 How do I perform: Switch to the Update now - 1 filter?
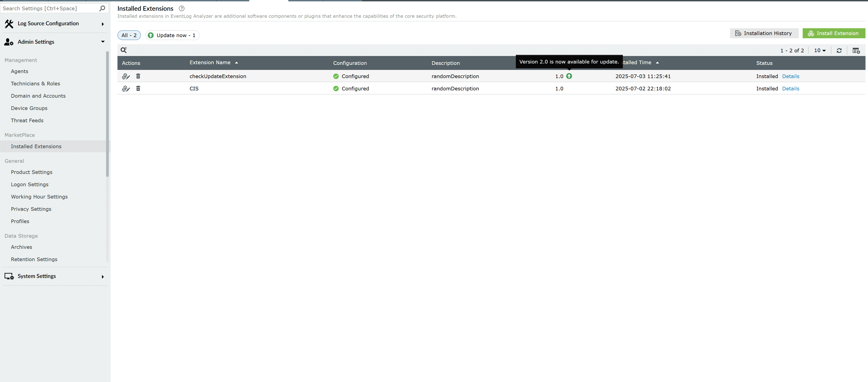[x=172, y=35]
